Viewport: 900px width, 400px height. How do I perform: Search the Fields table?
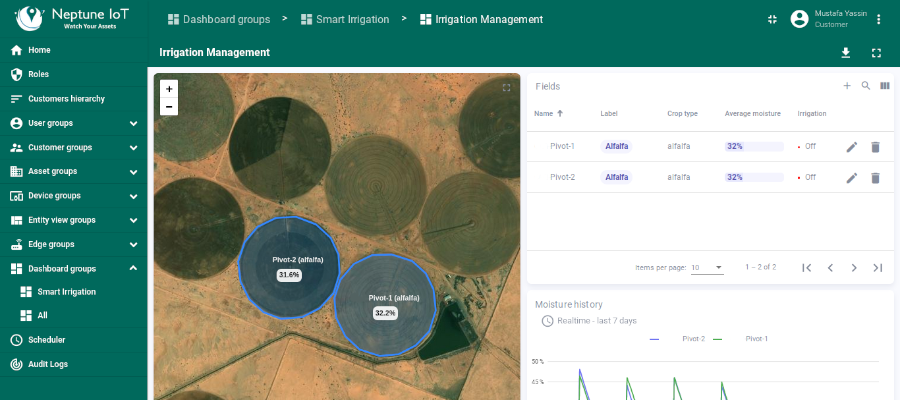point(866,86)
